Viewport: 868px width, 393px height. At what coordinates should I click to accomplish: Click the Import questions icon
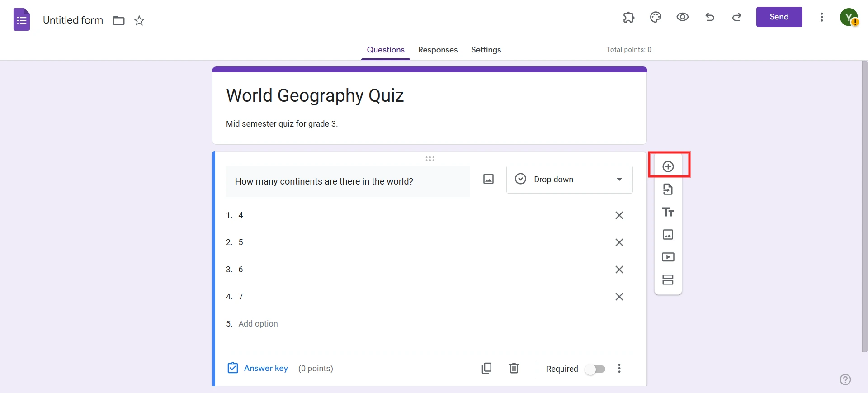click(668, 189)
